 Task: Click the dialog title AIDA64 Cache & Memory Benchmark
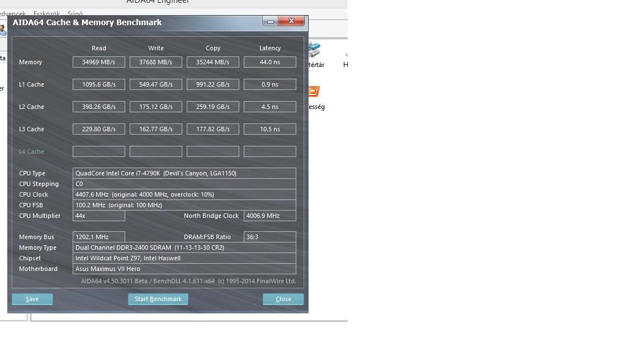87,22
